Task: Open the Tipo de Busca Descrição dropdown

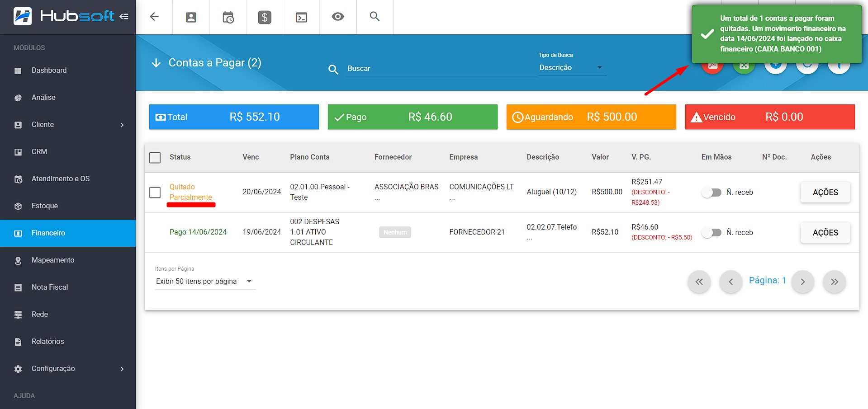Action: 572,68
